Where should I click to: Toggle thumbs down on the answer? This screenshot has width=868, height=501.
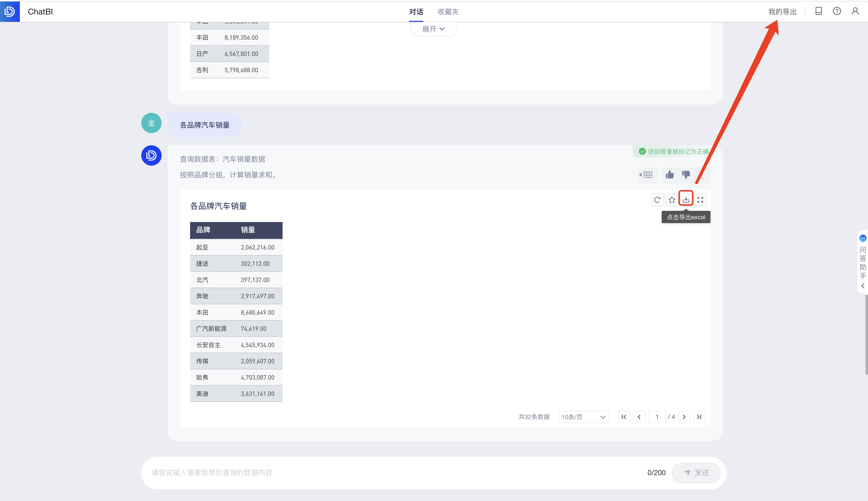click(x=686, y=175)
